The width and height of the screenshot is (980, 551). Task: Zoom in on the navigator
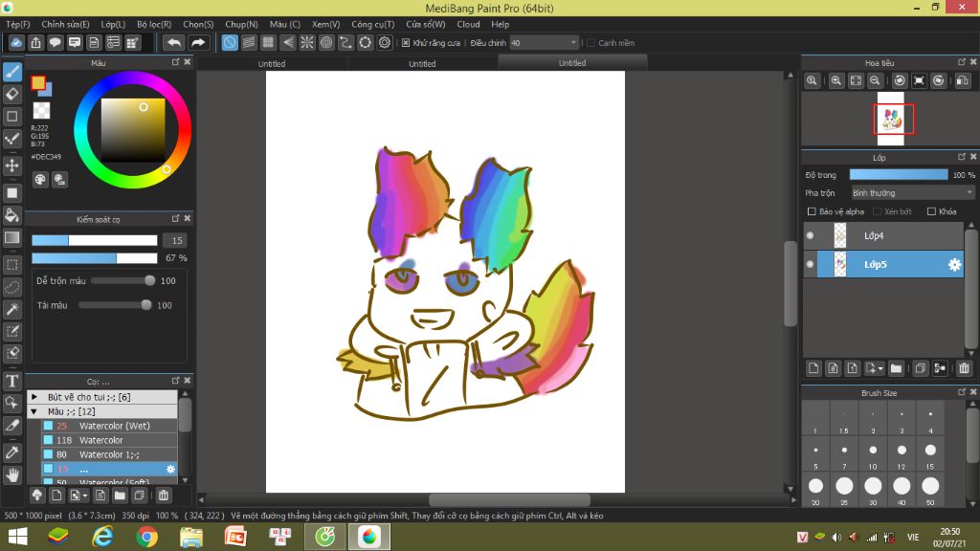click(x=836, y=80)
